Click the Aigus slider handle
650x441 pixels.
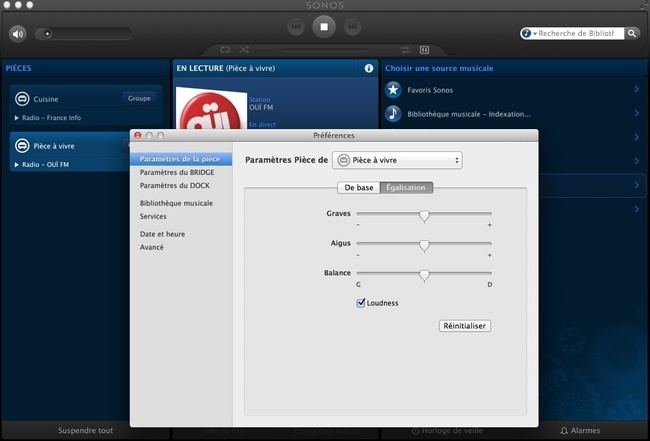click(x=424, y=246)
